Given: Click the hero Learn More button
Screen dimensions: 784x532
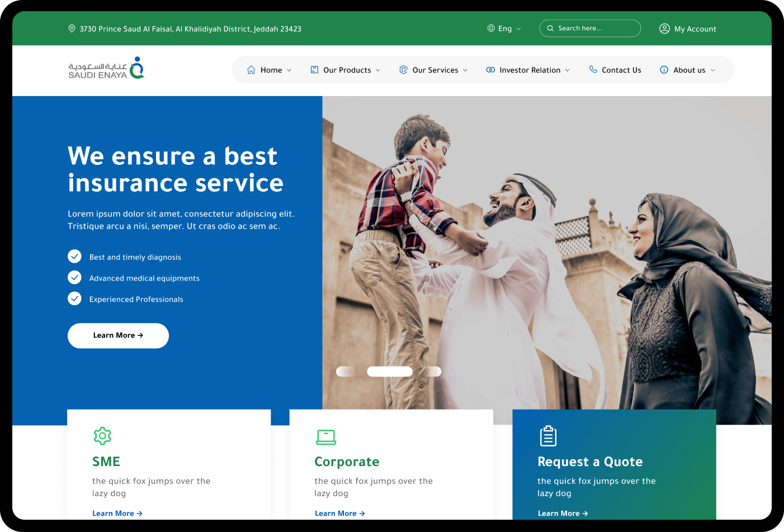Looking at the screenshot, I should [x=118, y=335].
